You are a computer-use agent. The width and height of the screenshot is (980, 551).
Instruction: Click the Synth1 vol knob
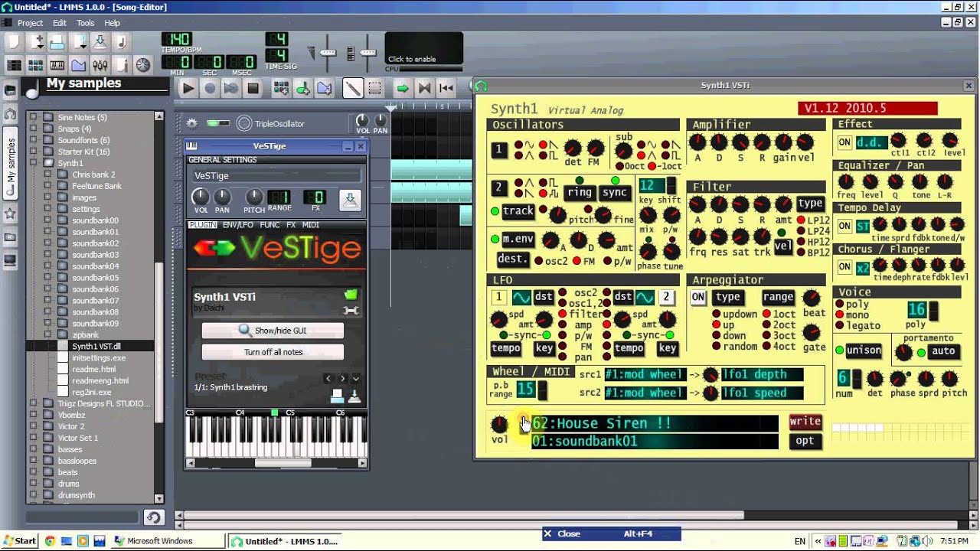[x=499, y=423]
